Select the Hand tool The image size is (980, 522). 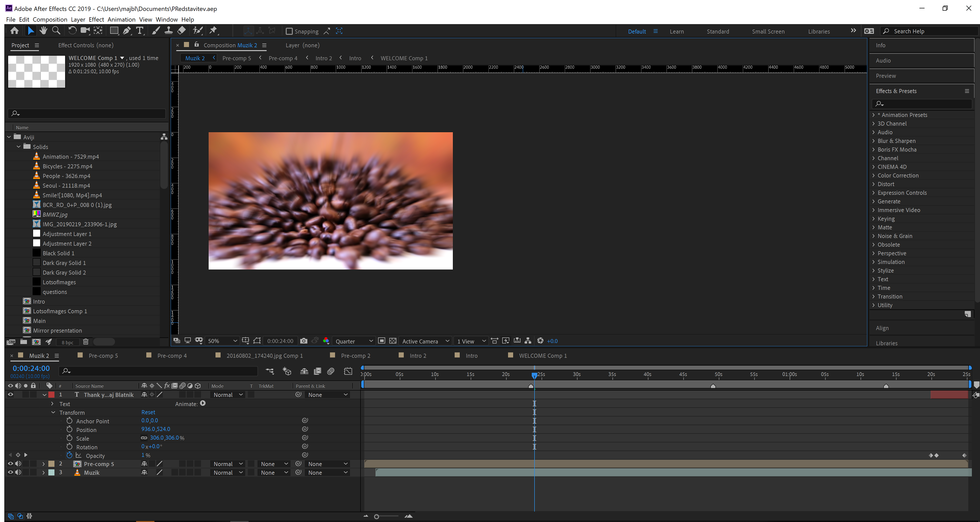coord(43,31)
